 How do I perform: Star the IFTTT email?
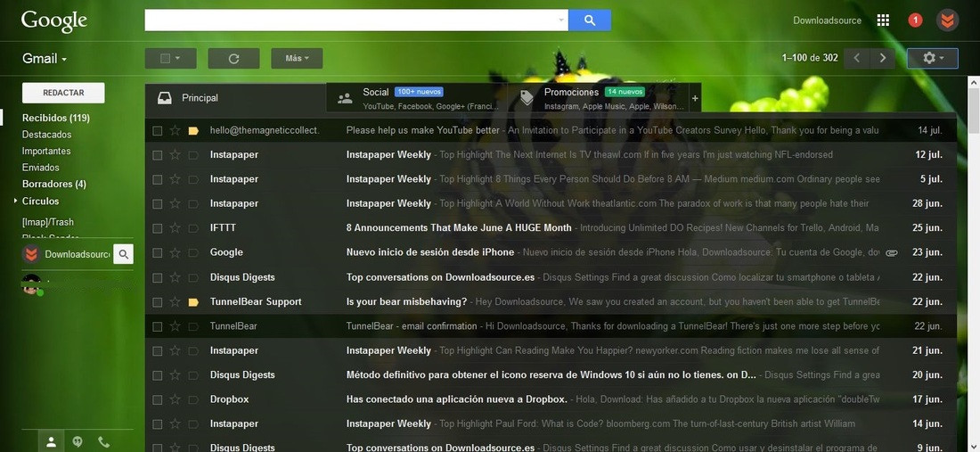point(175,228)
